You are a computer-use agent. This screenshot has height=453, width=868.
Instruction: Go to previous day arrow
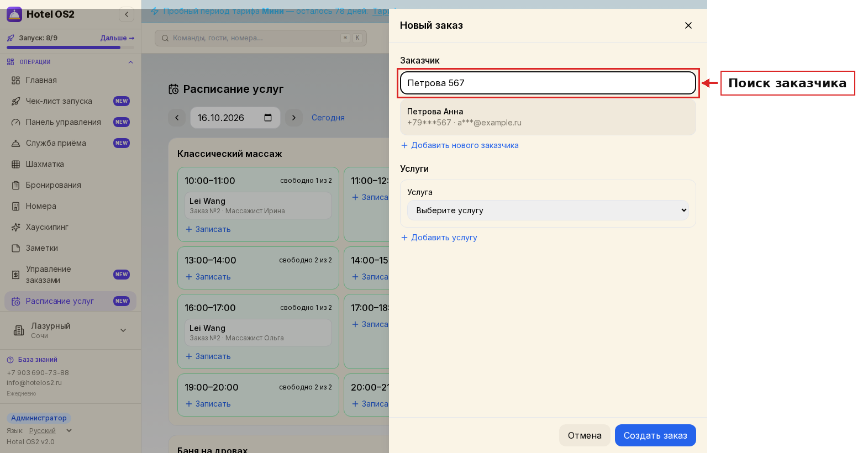pos(177,118)
